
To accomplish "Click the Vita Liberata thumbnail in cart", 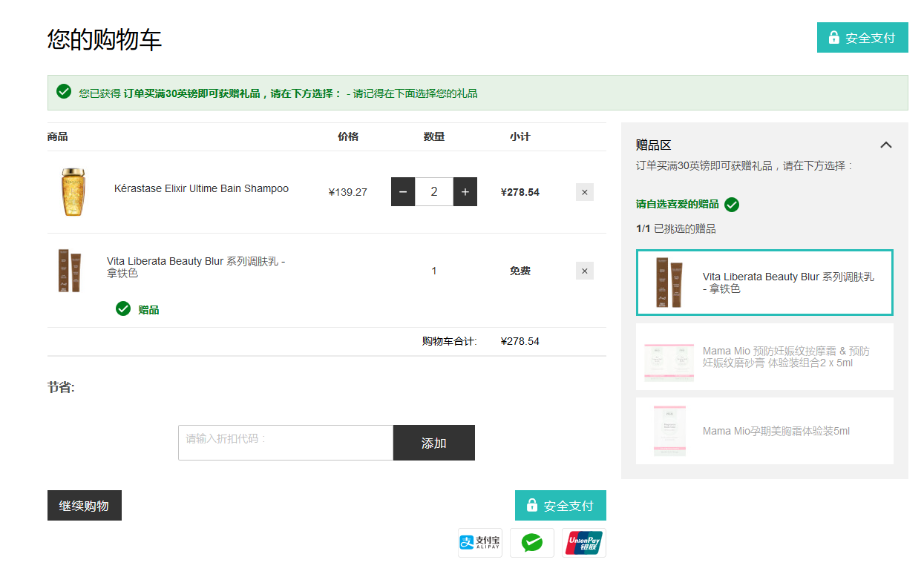I will pos(69,271).
